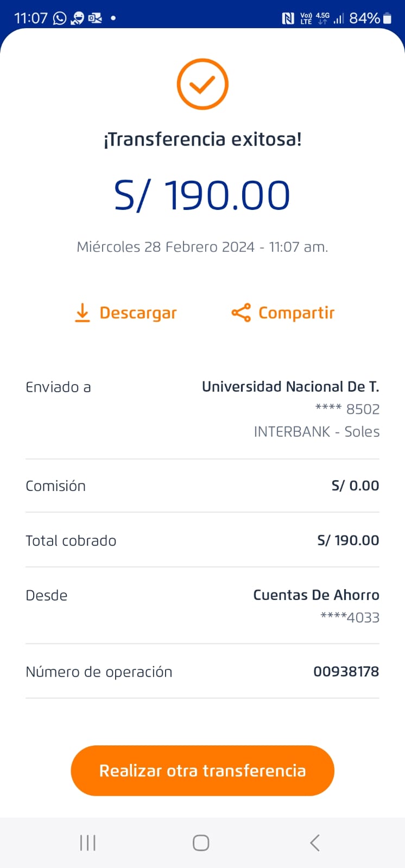Tap the status bar clock 11:07
This screenshot has height=868, width=405.
coord(31,18)
